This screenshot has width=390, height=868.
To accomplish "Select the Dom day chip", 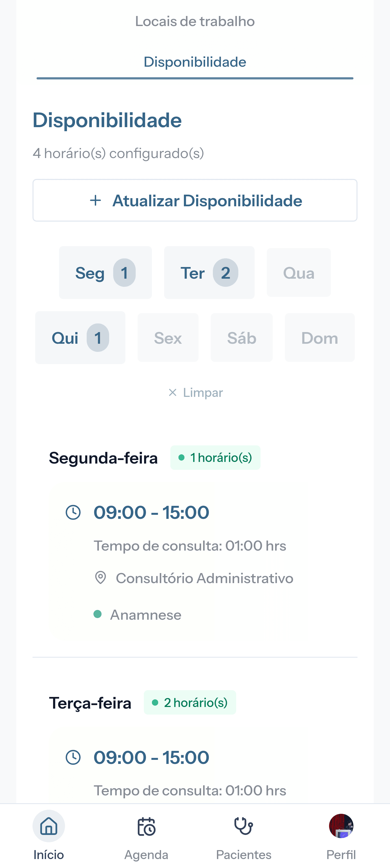I will pyautogui.click(x=320, y=337).
